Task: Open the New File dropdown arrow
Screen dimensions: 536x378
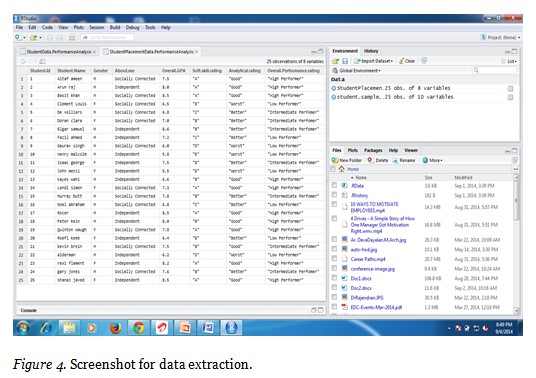Action: click(24, 38)
